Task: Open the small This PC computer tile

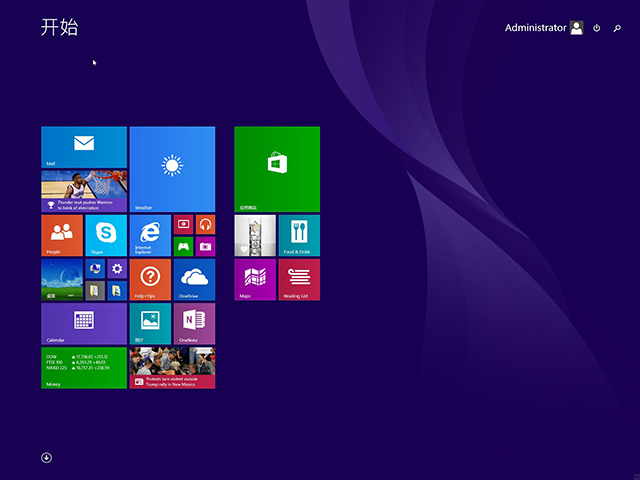Action: [95, 269]
